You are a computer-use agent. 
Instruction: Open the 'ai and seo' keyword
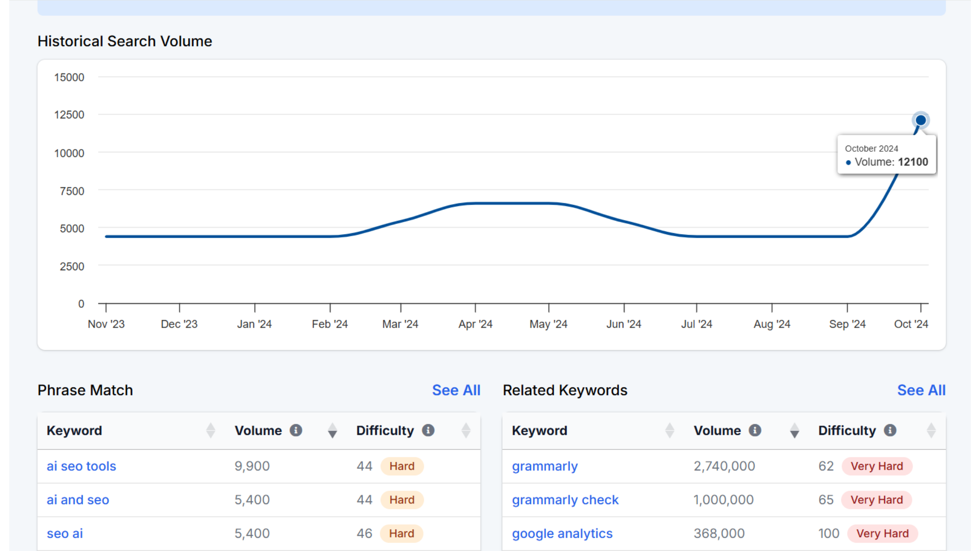(78, 500)
